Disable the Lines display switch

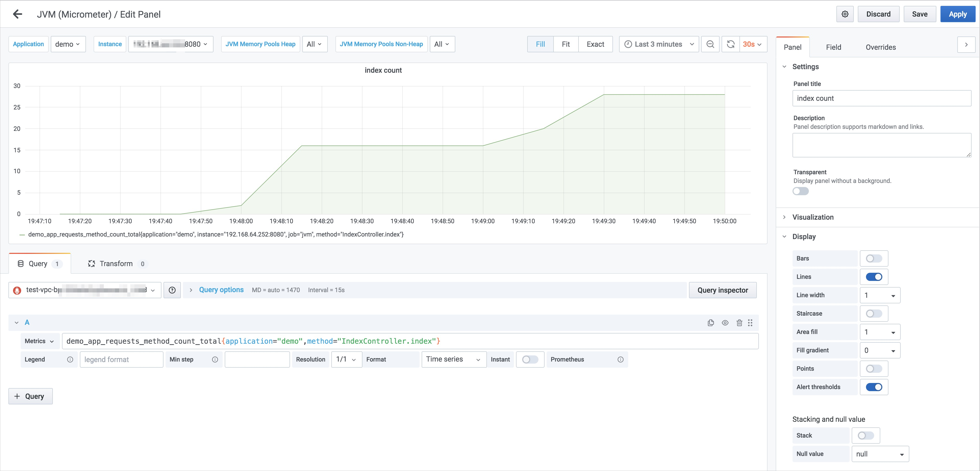pyautogui.click(x=874, y=277)
